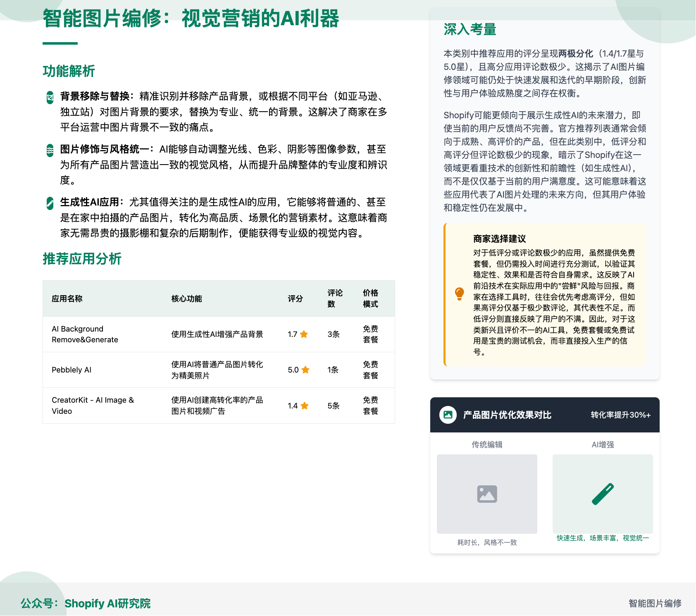Screen dimensions: 696x616
Task: Click the 转化率提升30%+ label
Action: (621, 415)
